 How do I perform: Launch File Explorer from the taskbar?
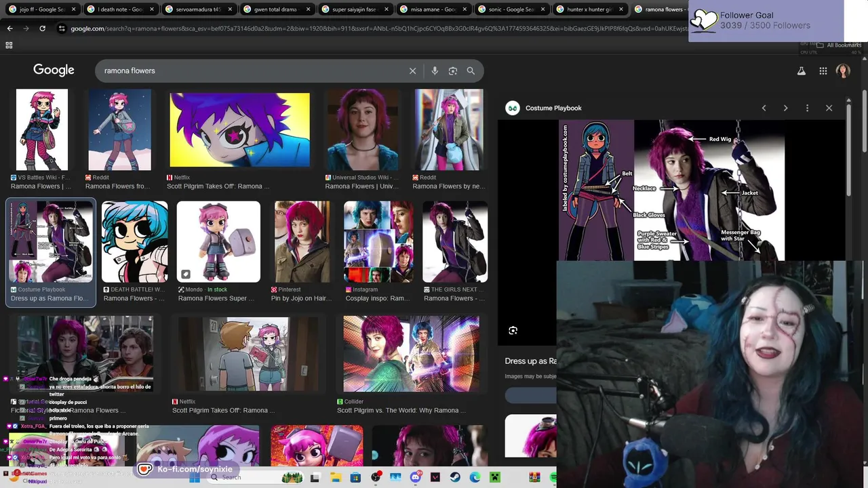(335, 477)
